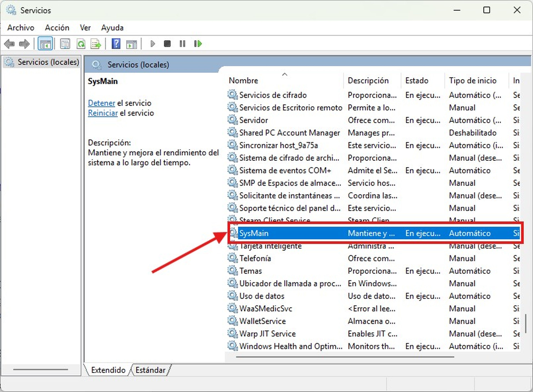Select the gear icon of Temas row

232,271
